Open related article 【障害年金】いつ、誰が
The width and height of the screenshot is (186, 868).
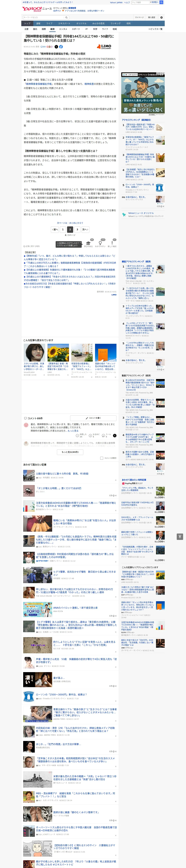(x=69, y=258)
